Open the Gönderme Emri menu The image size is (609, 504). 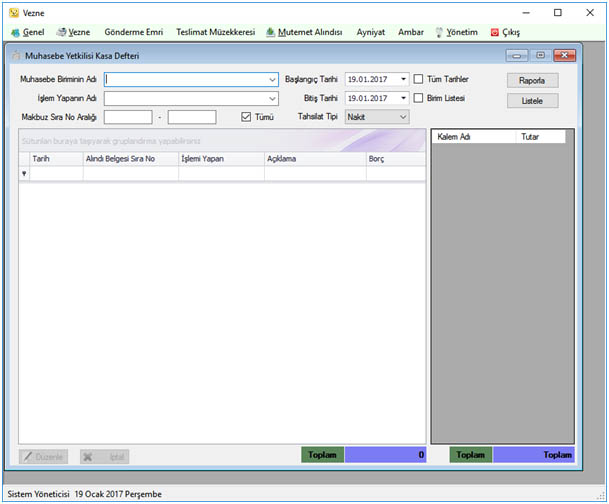tap(134, 32)
